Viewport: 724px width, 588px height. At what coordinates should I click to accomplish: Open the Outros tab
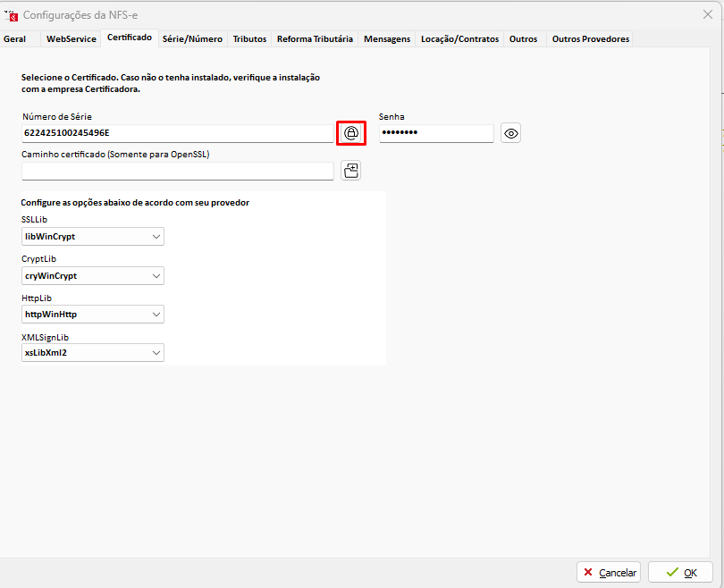(x=523, y=39)
